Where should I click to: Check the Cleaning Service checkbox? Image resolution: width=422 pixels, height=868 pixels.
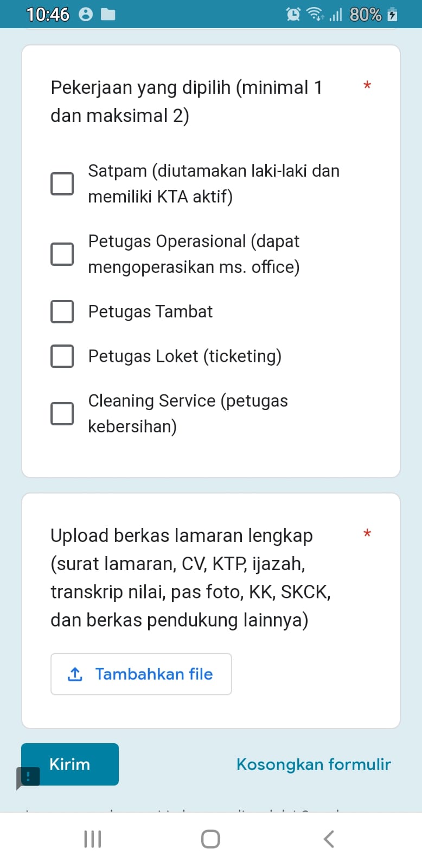pyautogui.click(x=62, y=413)
